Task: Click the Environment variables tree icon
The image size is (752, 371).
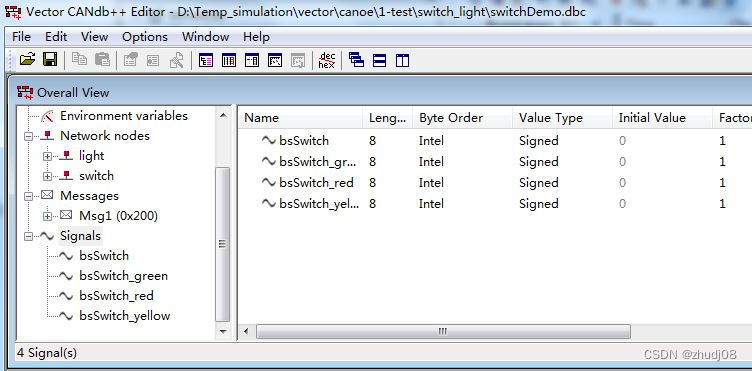Action: (47, 116)
